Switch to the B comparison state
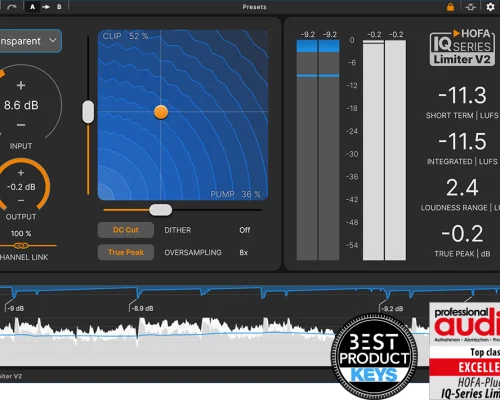 [x=59, y=7]
